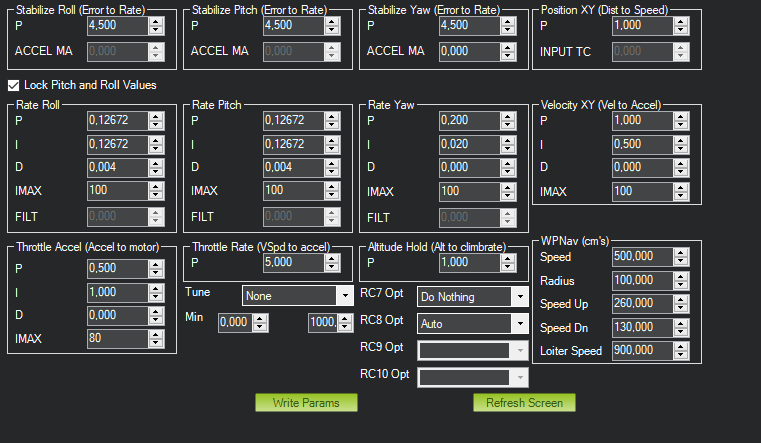The width and height of the screenshot is (761, 443).
Task: Click Rate Yaw I value field
Action: (x=470, y=145)
